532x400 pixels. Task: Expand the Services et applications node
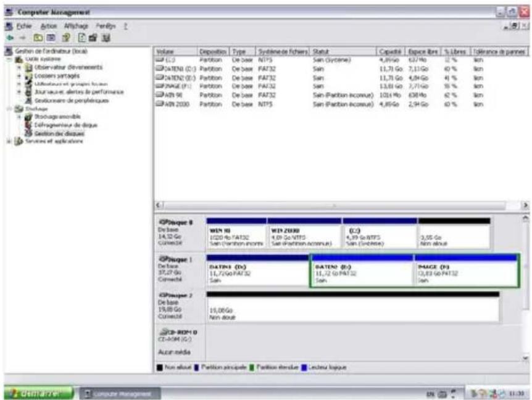tap(9, 141)
